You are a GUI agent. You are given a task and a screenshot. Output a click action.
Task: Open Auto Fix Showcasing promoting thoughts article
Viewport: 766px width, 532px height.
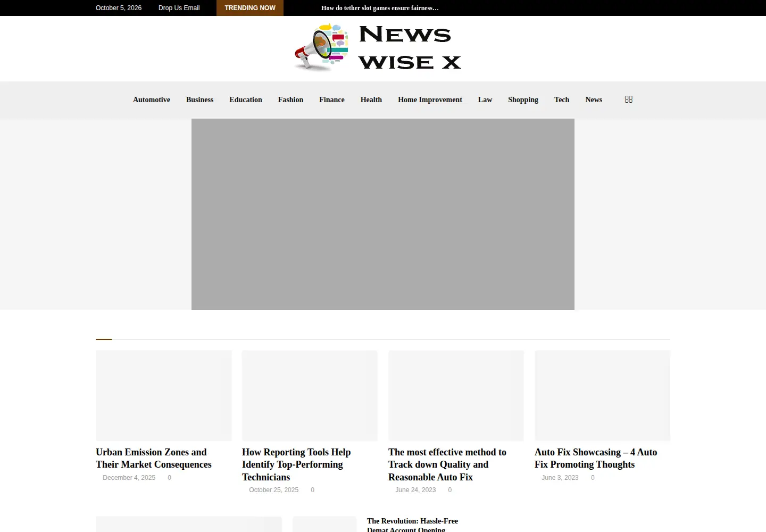click(596, 458)
